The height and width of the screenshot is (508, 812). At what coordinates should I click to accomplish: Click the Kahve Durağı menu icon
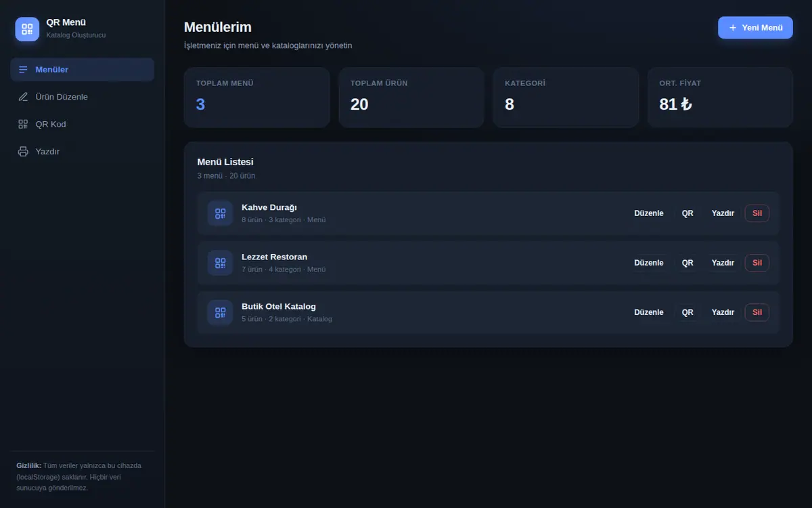coord(220,213)
